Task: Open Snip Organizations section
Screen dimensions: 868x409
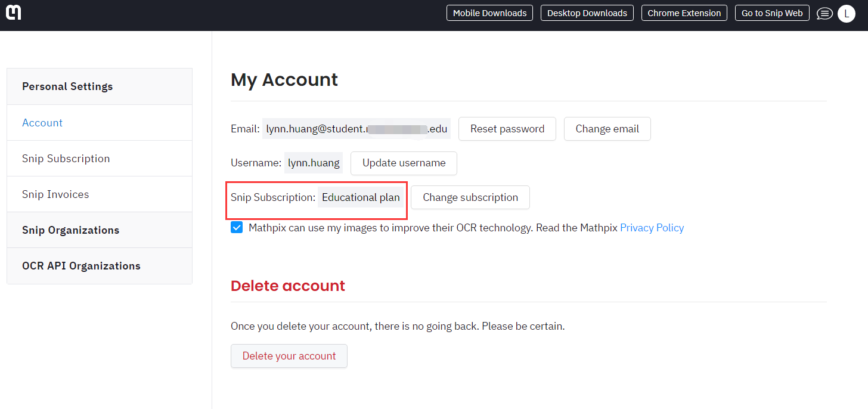Action: tap(100, 230)
